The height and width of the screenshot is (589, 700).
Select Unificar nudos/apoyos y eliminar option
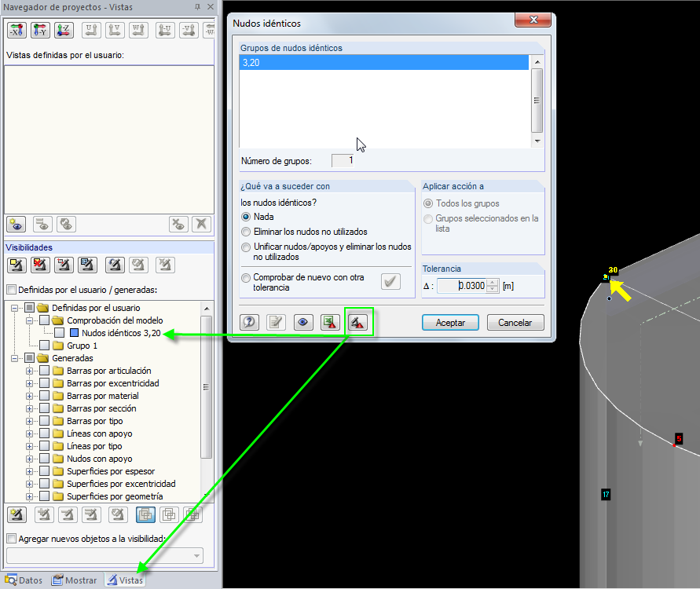246,247
